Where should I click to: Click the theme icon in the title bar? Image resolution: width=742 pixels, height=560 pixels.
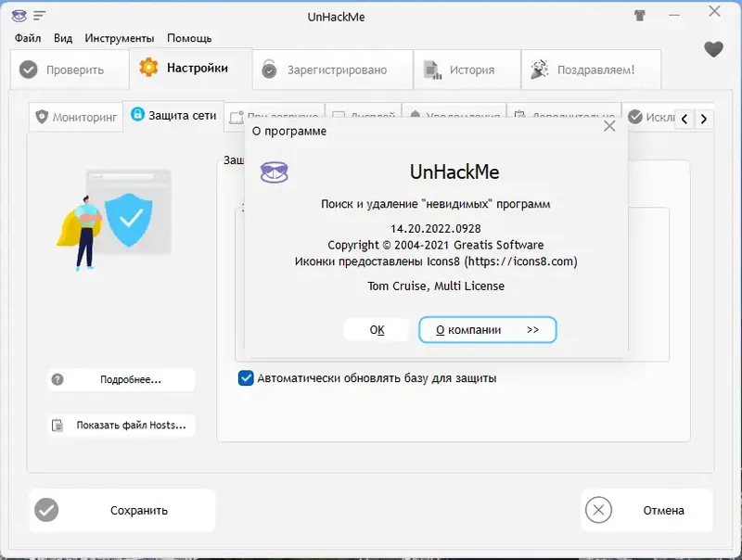click(639, 16)
